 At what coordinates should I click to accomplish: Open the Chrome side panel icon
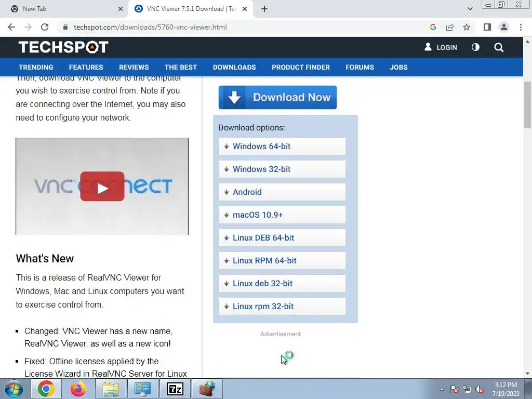(x=487, y=27)
